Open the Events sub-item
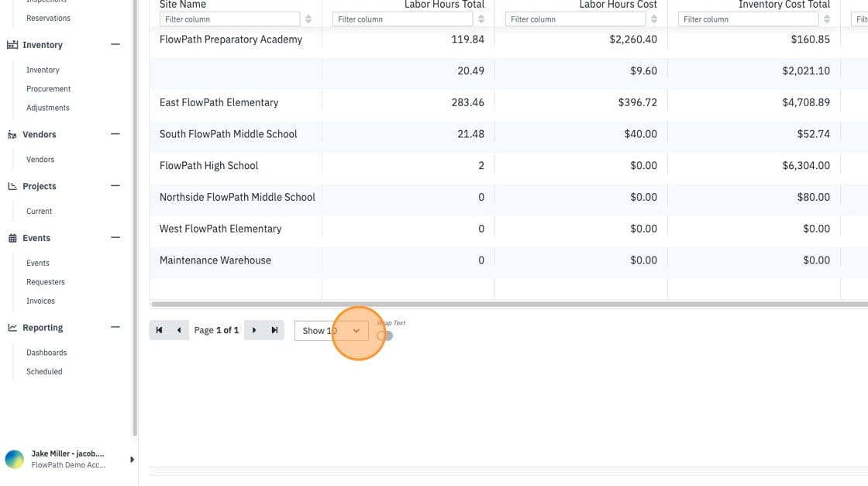 pos(38,263)
